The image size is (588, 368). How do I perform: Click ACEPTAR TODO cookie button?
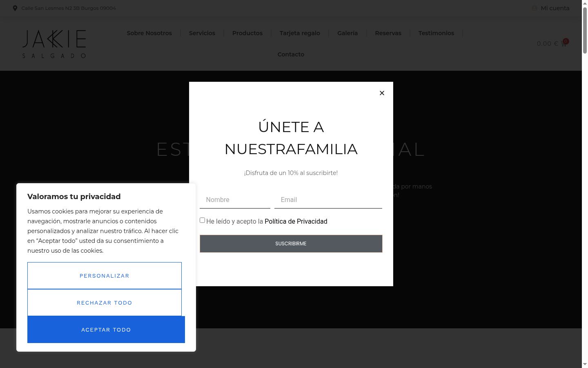[106, 330]
